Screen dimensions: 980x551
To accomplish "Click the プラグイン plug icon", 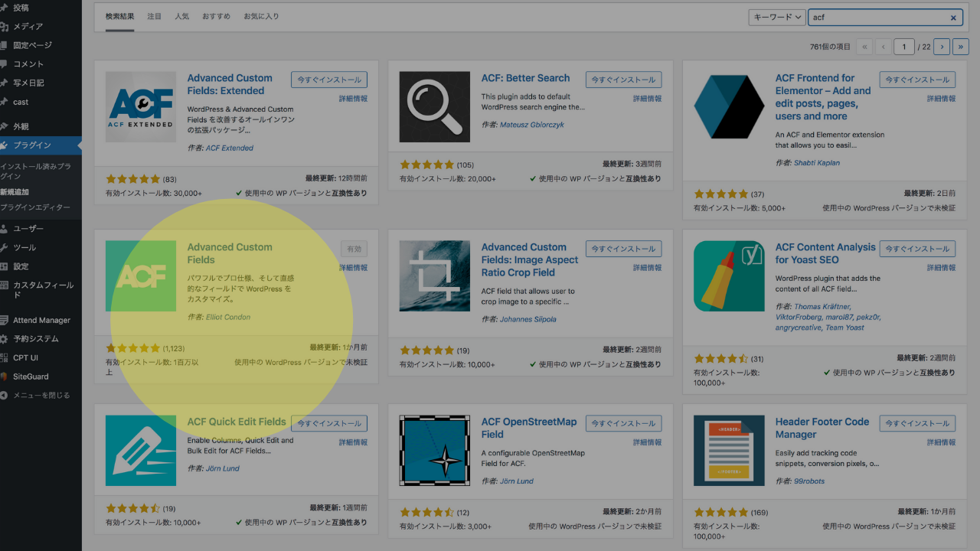I will (x=4, y=145).
